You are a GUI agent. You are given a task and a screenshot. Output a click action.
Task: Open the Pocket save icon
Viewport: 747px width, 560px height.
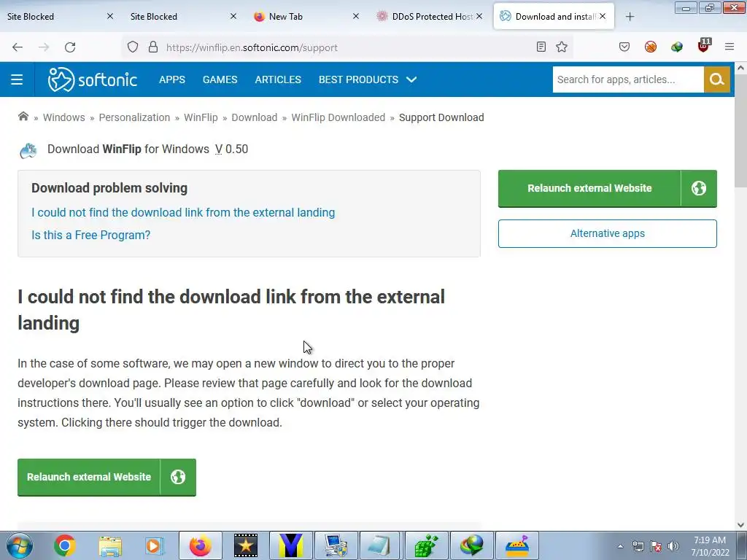pyautogui.click(x=624, y=47)
